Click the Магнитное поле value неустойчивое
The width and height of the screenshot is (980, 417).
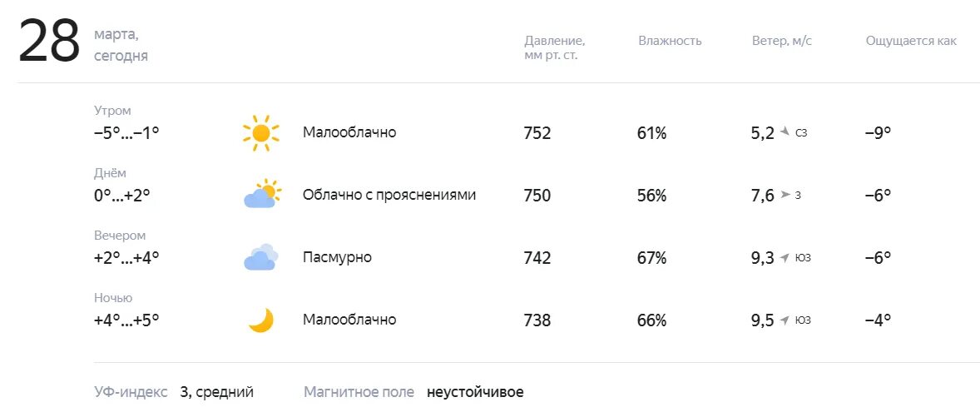475,393
